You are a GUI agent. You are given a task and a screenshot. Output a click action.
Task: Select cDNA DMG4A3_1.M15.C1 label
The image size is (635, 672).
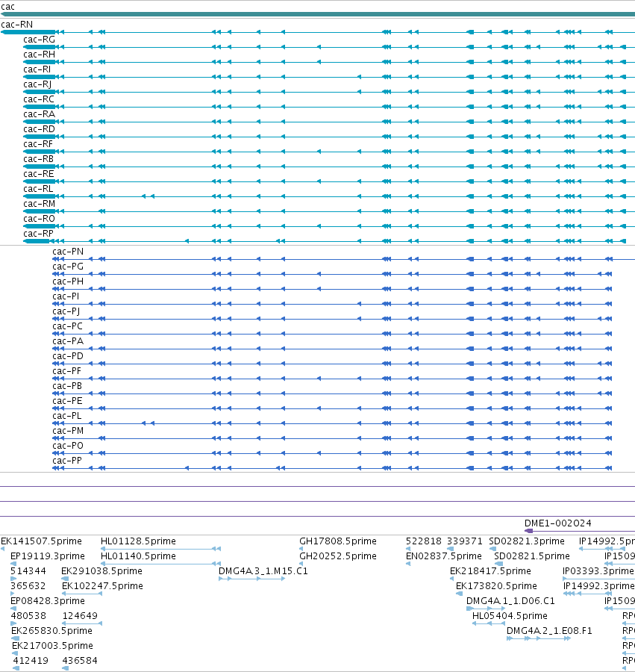pyautogui.click(x=263, y=571)
